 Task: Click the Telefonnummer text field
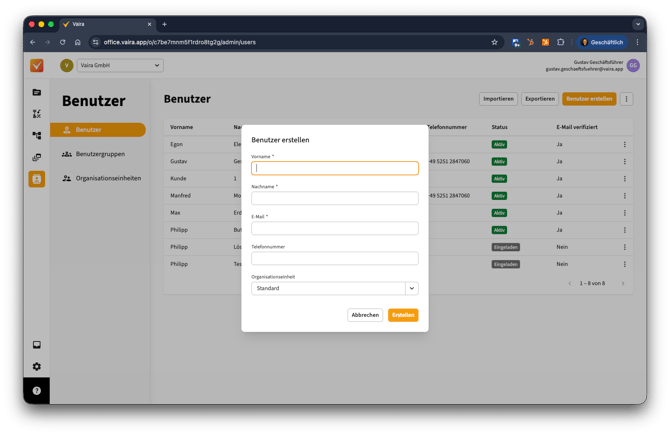334,258
